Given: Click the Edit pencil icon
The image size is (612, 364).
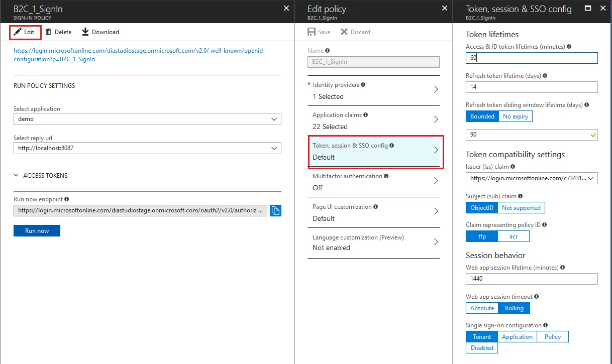Looking at the screenshot, I should [x=18, y=32].
